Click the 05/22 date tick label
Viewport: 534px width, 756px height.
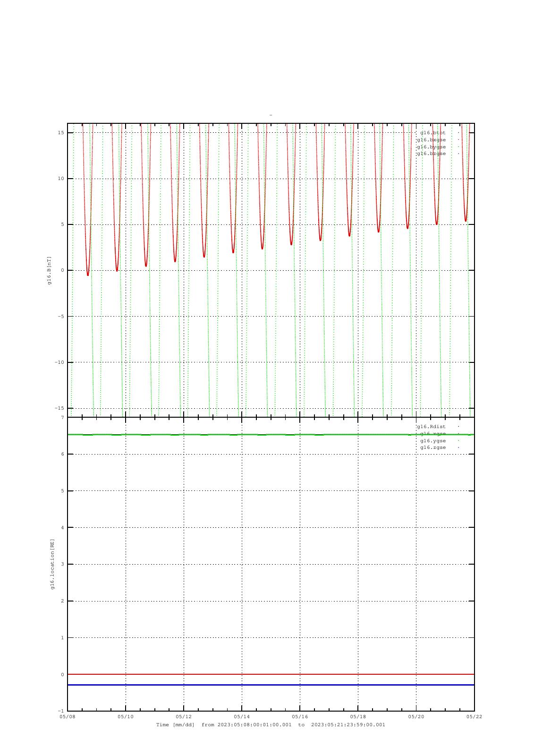point(474,717)
